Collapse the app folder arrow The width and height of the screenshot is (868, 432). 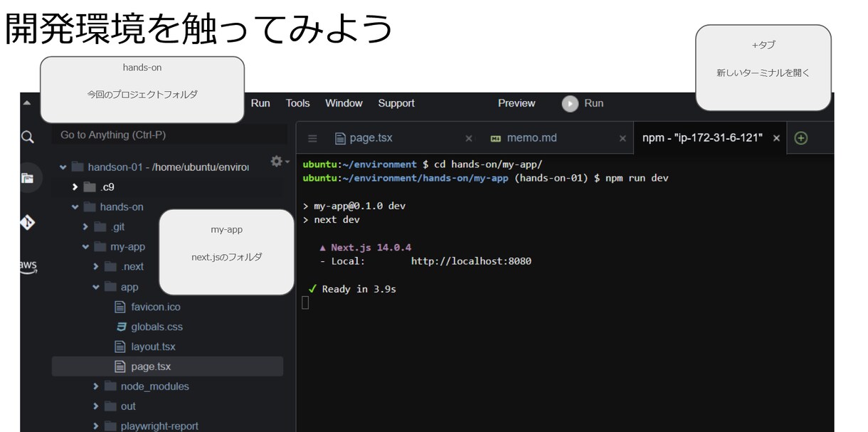96,287
